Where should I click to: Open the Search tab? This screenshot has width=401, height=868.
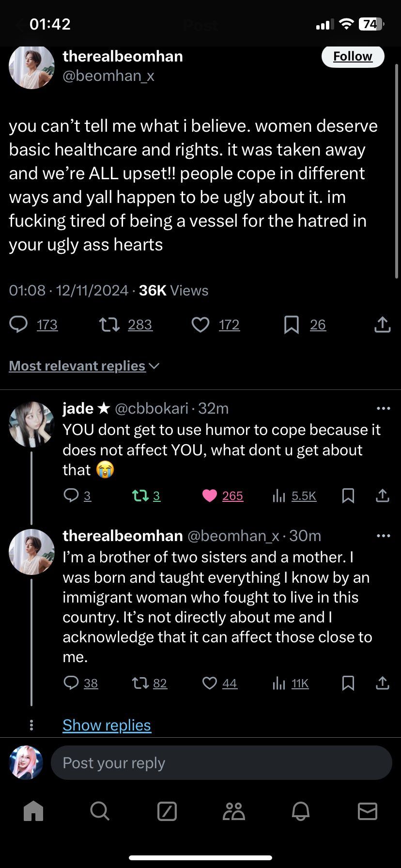(100, 811)
